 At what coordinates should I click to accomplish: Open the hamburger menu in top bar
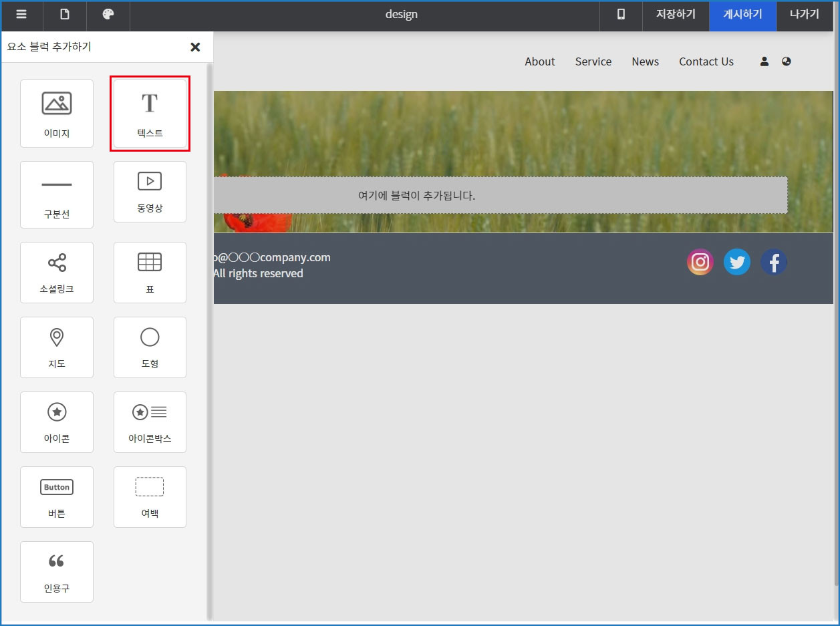21,15
